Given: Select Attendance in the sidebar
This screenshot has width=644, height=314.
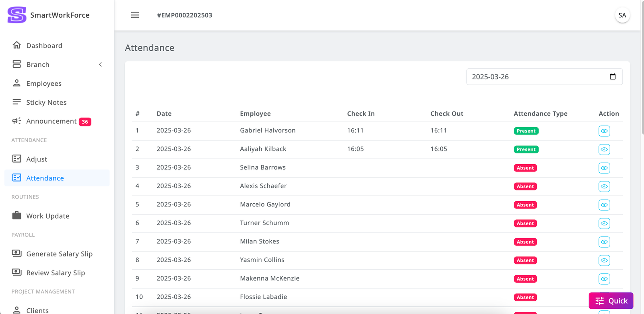Looking at the screenshot, I should (45, 178).
